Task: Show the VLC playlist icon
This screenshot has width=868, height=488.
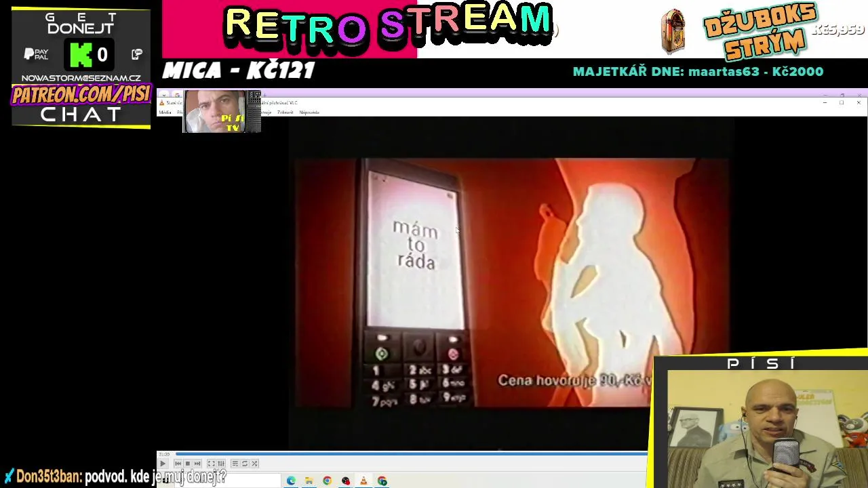Action: tap(235, 464)
